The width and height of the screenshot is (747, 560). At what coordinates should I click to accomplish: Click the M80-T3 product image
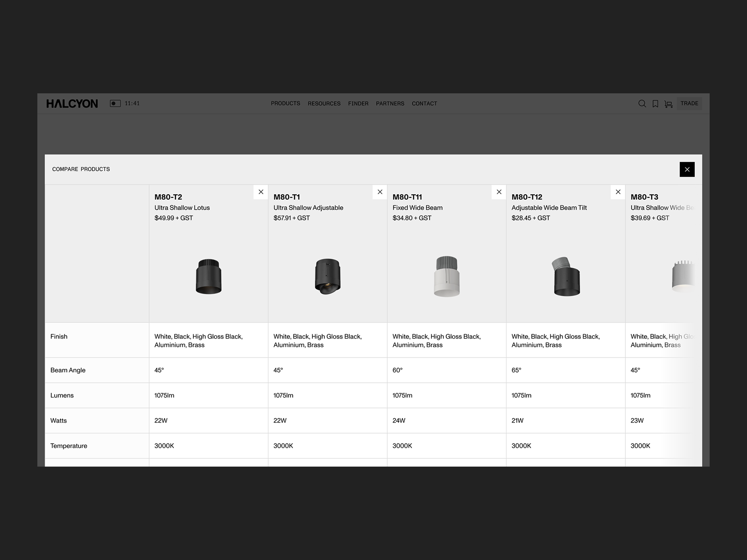[683, 276]
